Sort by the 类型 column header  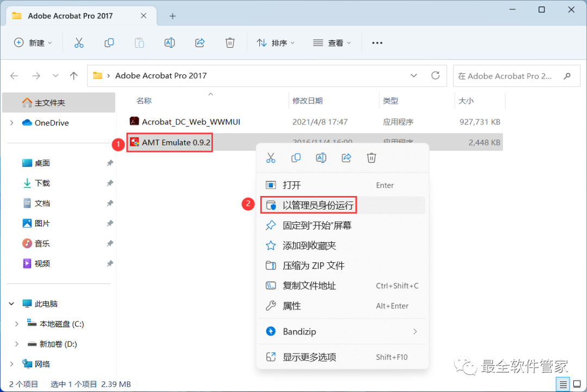(x=390, y=101)
